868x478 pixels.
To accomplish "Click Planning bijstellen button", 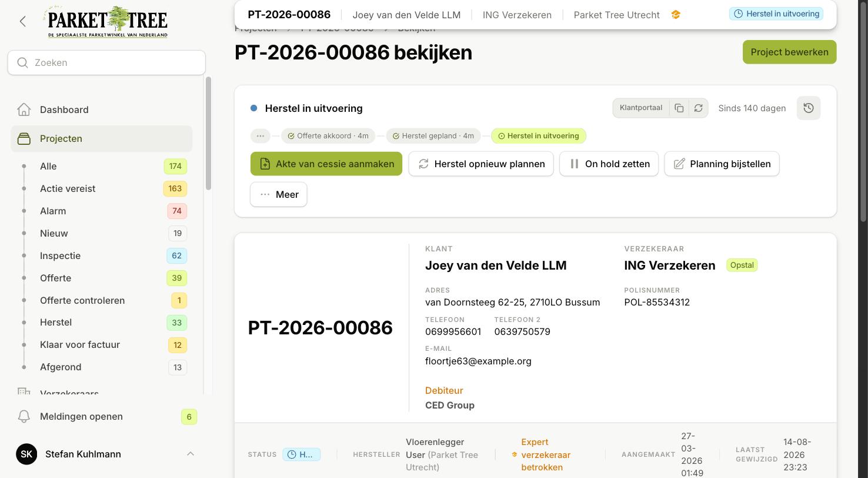I will (722, 164).
